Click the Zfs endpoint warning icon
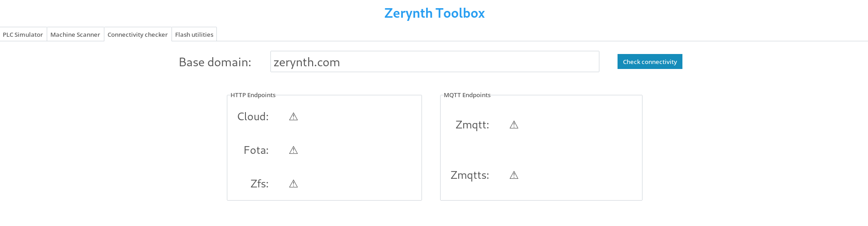The height and width of the screenshot is (226, 868). 294,184
